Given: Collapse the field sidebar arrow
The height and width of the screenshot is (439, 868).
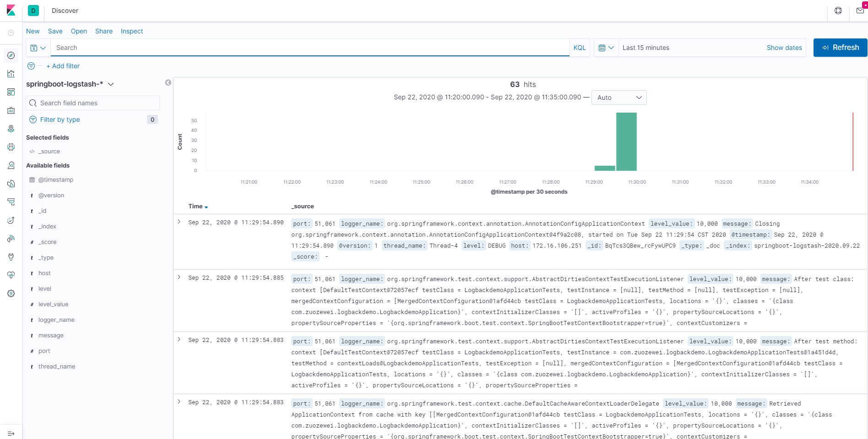Looking at the screenshot, I should point(168,82).
